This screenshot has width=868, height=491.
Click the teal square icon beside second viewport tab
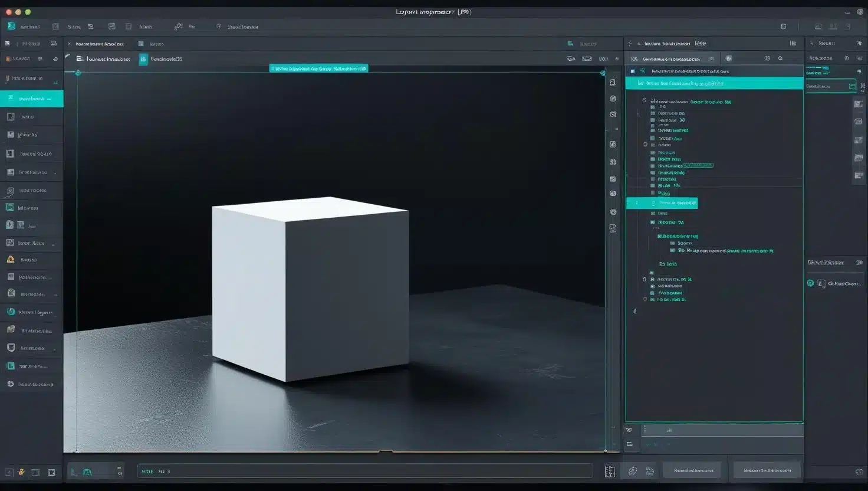(x=143, y=59)
